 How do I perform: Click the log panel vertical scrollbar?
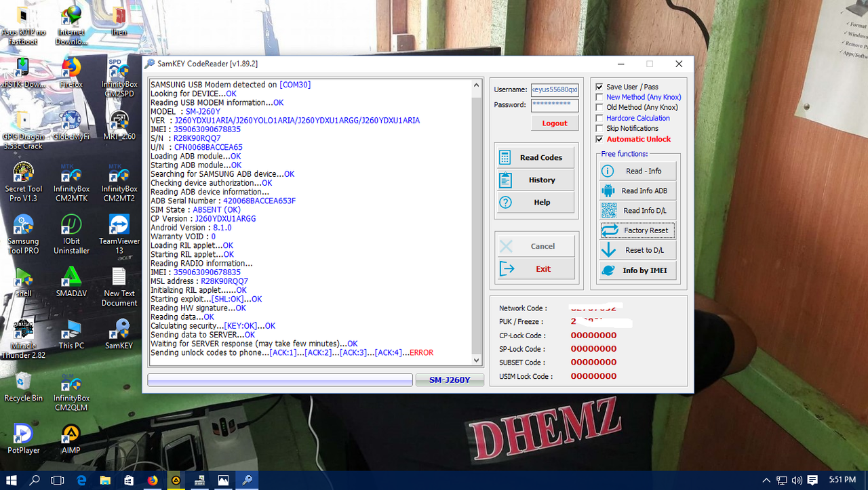[476, 222]
